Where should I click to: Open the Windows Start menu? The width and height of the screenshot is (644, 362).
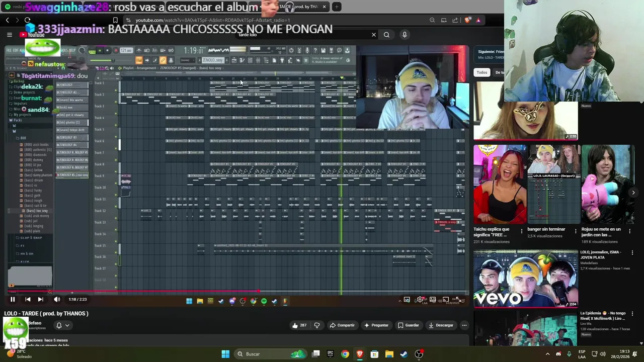[x=225, y=354]
